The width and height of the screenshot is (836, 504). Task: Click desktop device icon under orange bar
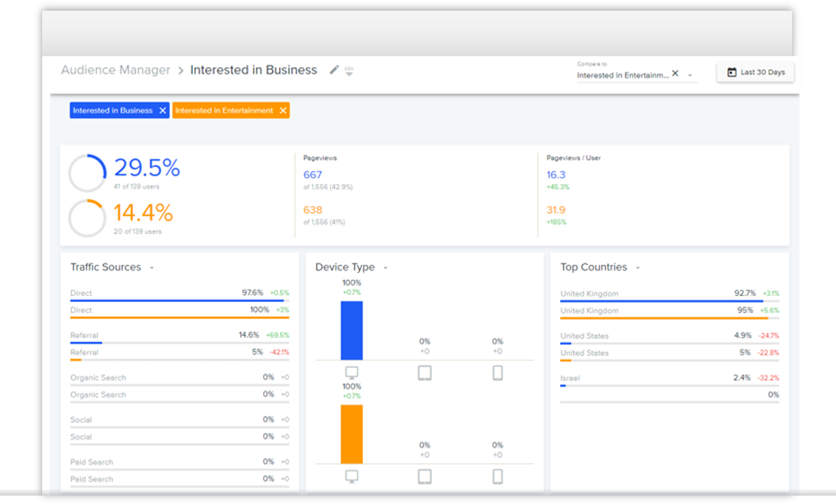click(351, 476)
